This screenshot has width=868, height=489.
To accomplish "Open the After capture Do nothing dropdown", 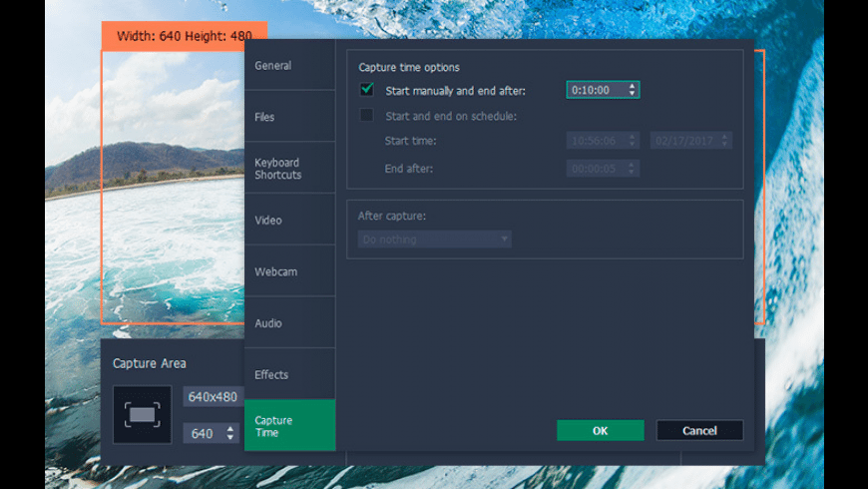I will click(x=435, y=240).
